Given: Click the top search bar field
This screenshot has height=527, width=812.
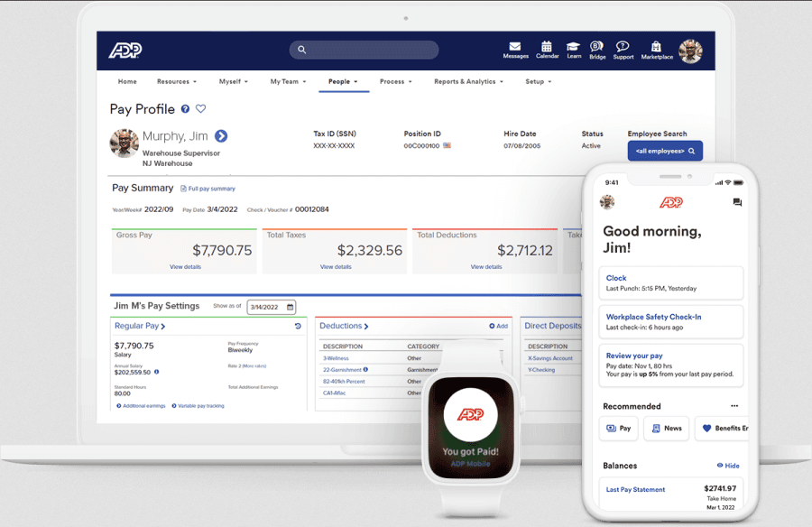Looking at the screenshot, I should [x=364, y=50].
